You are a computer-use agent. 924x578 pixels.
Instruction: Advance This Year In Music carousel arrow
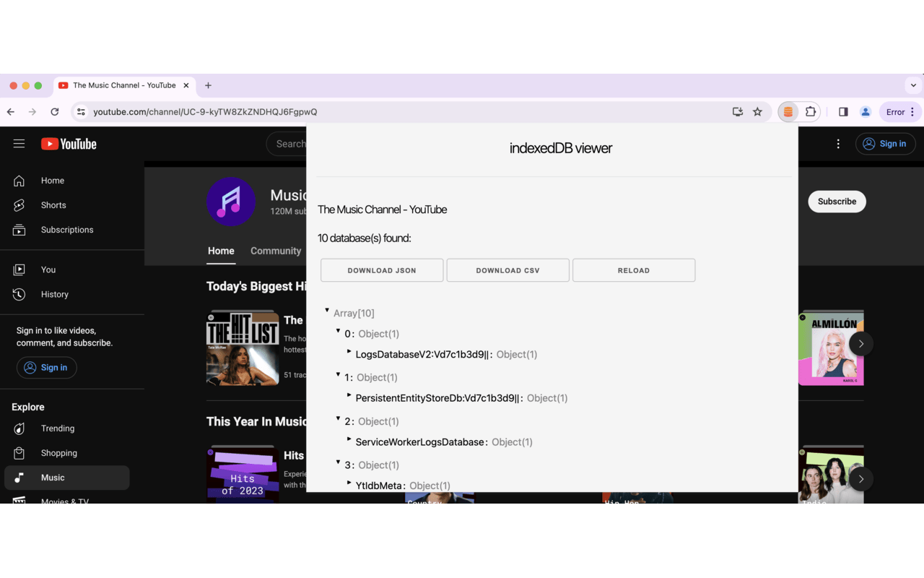[860, 479]
